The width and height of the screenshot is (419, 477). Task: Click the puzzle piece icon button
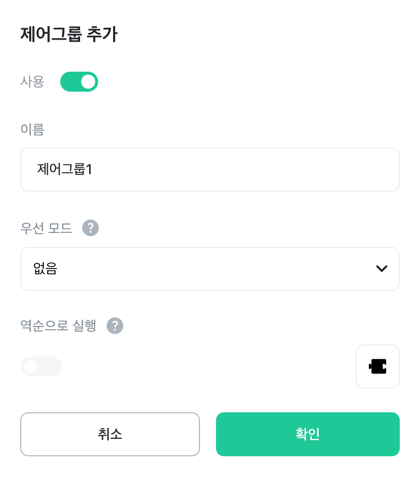(x=378, y=366)
